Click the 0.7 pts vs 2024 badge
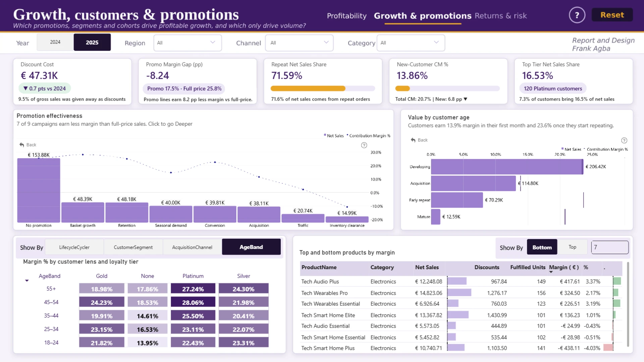644x362 pixels. pyautogui.click(x=45, y=88)
